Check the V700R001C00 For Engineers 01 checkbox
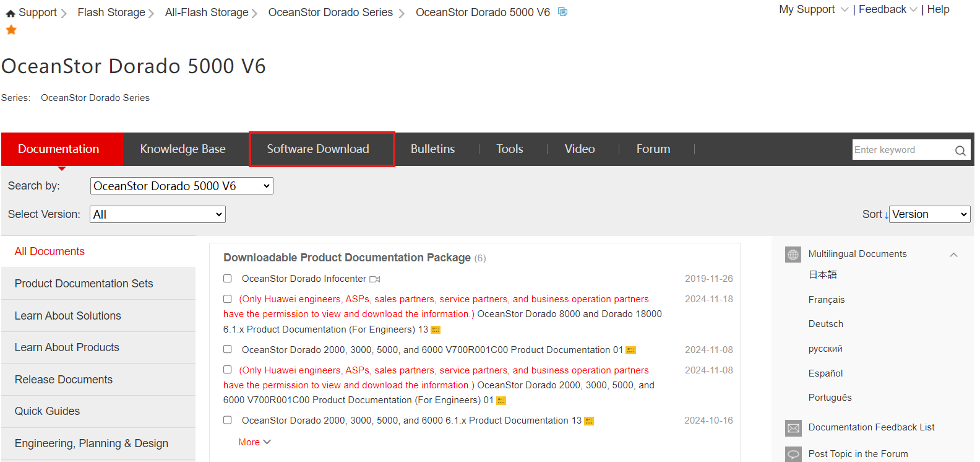 pos(228,370)
